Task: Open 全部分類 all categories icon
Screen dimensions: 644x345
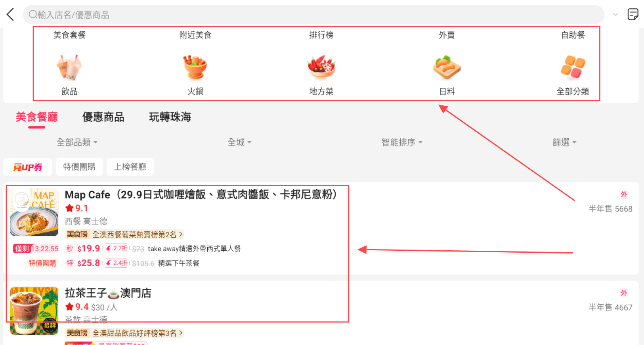Action: point(573,67)
